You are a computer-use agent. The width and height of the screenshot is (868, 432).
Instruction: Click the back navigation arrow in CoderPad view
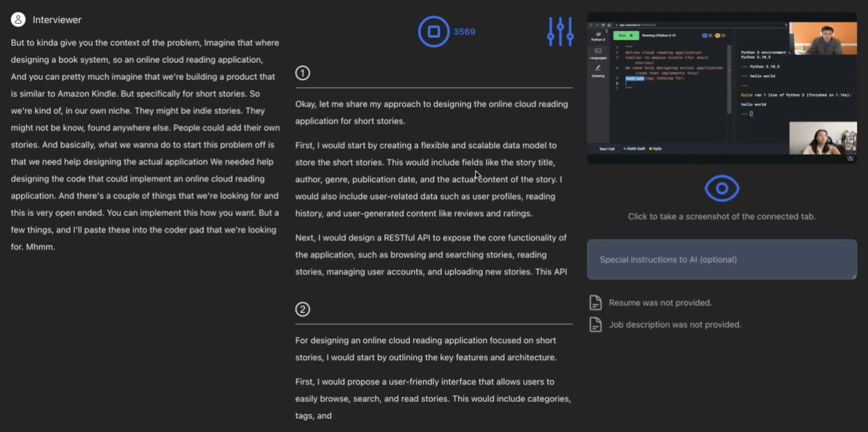pos(591,25)
